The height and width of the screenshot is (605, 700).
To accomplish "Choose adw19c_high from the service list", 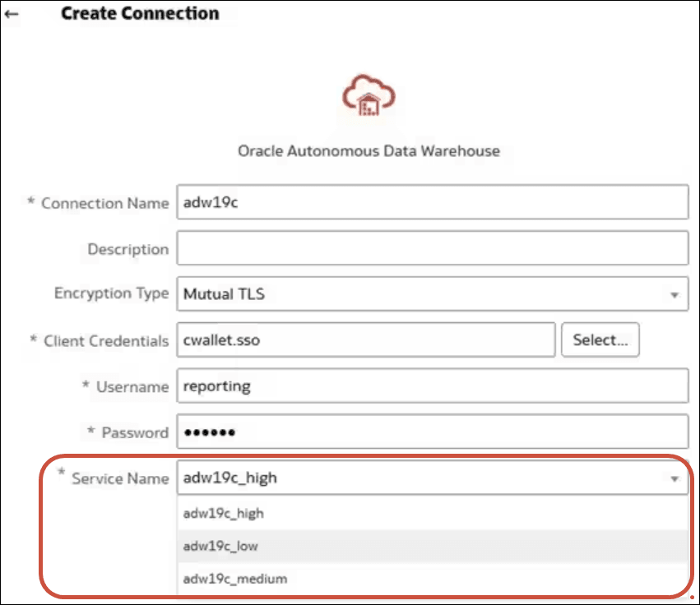I will (x=224, y=514).
